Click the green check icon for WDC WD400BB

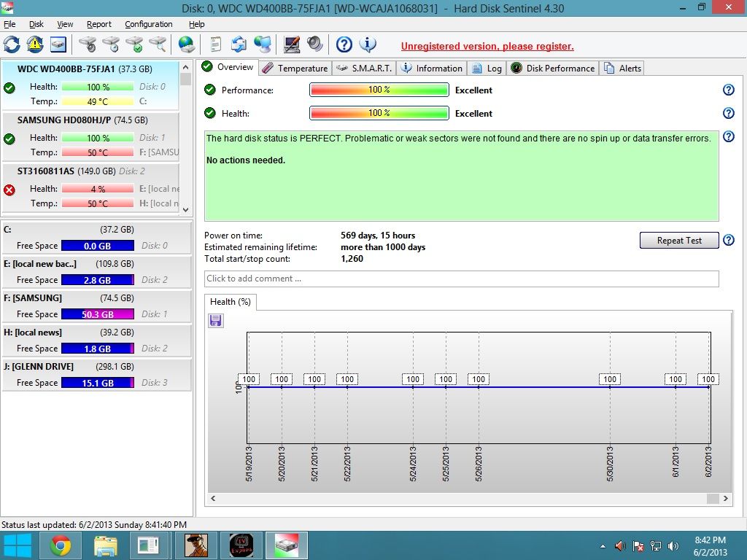[x=9, y=87]
